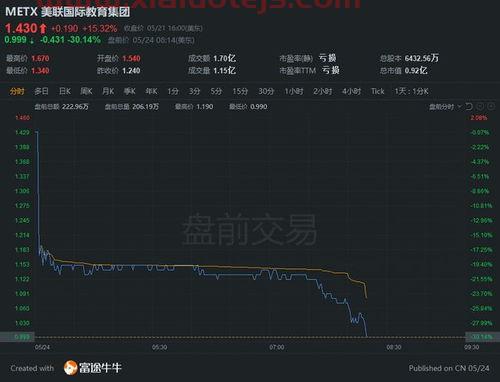Click the 盘前总量 206.19万 label
Viewport: 500px width, 382px height.
coord(132,107)
